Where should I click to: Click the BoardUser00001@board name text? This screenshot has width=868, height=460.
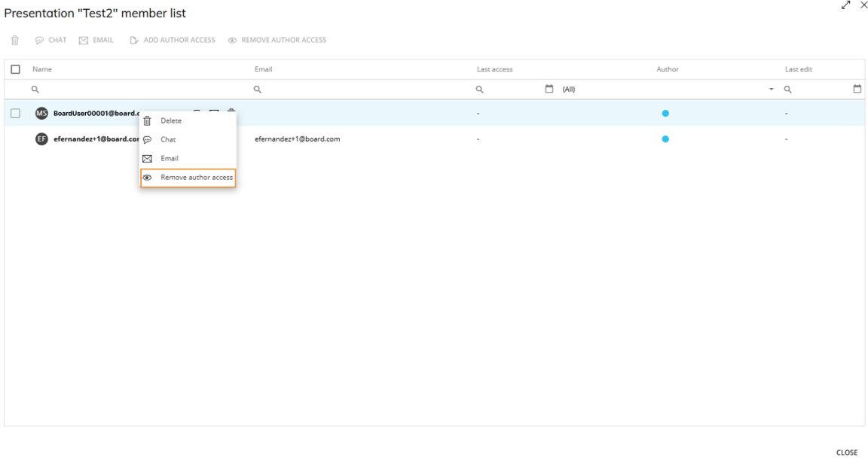[x=96, y=114]
